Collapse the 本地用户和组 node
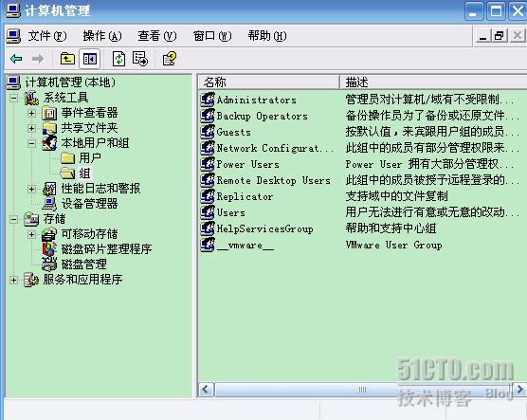 pyautogui.click(x=31, y=143)
